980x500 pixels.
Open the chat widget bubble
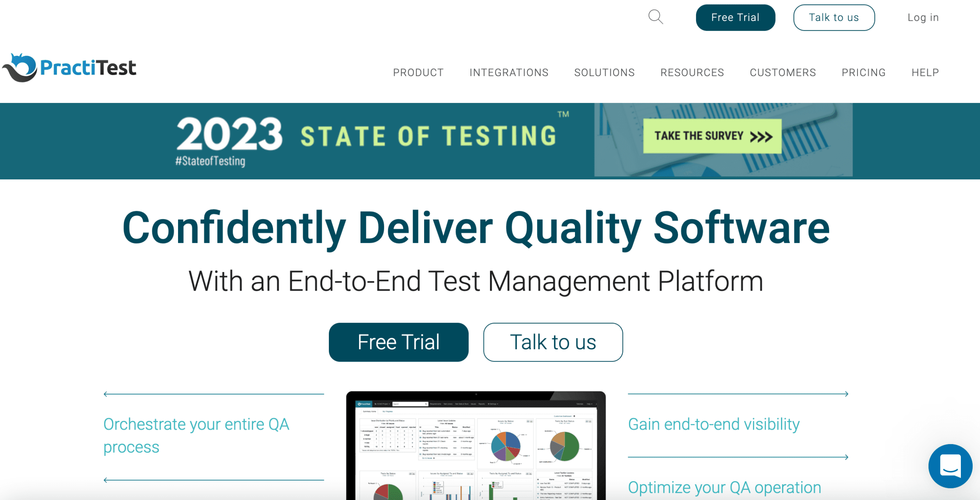(x=950, y=466)
